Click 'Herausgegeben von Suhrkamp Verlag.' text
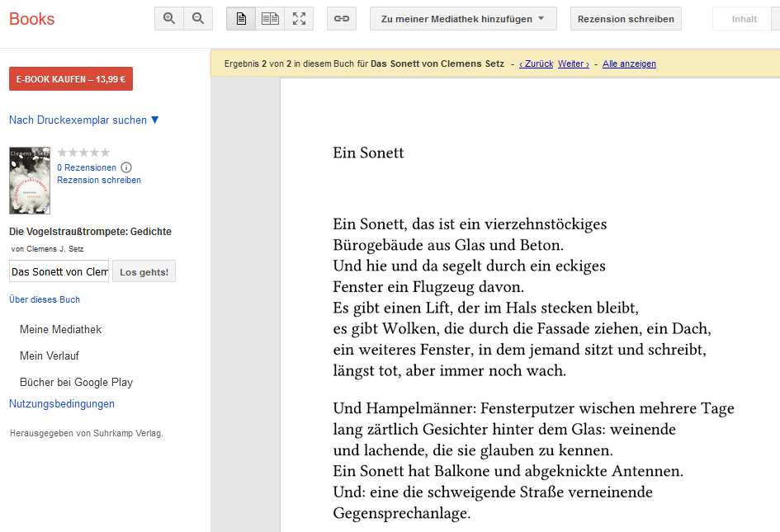 point(87,433)
